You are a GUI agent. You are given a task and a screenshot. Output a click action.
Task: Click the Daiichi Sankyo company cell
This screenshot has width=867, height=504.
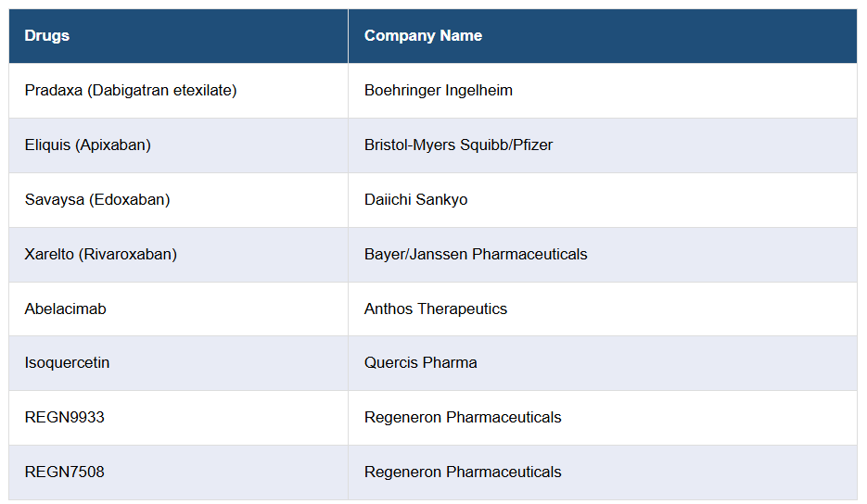tap(416, 200)
